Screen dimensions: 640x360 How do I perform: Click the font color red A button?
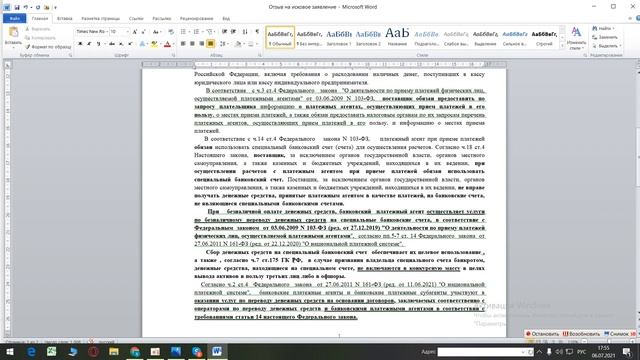tap(167, 44)
